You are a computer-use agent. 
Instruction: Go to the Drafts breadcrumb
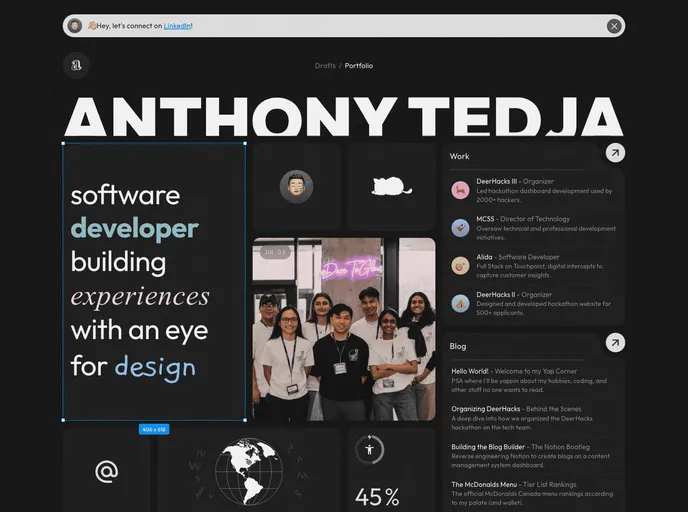(325, 66)
